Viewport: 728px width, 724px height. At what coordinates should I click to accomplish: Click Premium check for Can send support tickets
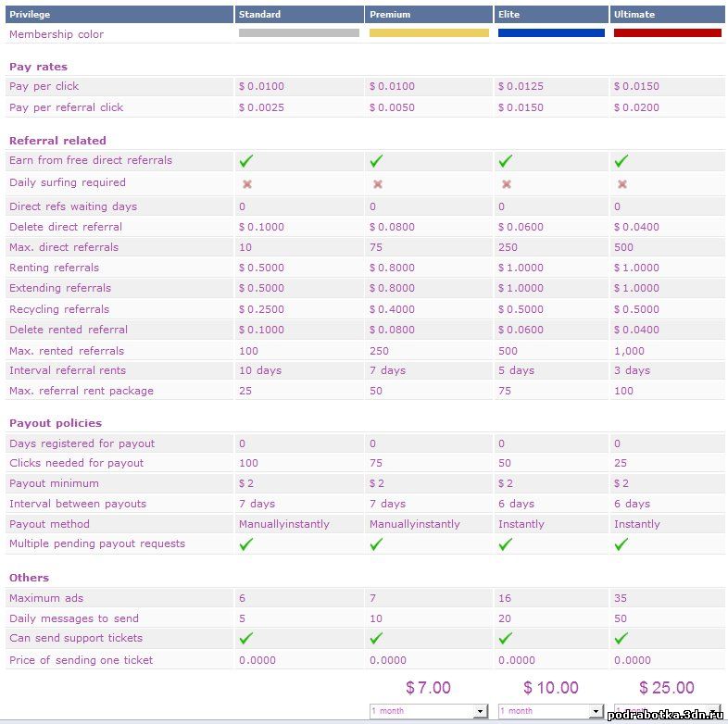(x=377, y=638)
